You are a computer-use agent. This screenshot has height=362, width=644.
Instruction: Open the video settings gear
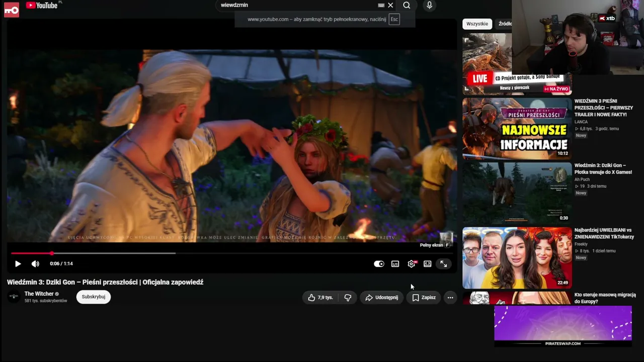click(412, 263)
